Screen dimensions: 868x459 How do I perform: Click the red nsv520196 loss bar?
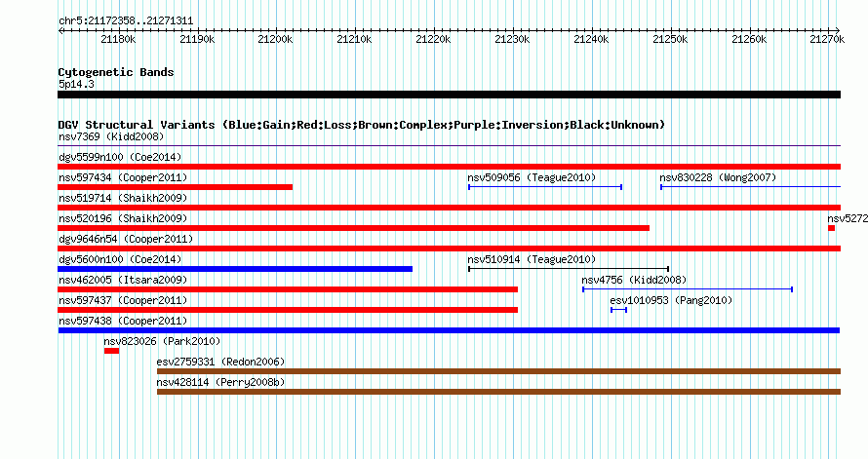coord(354,228)
